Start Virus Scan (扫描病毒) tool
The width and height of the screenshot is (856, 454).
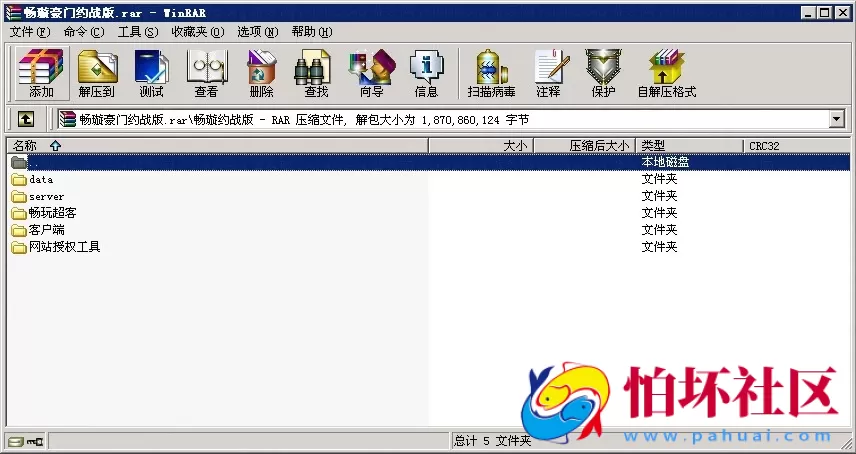point(491,72)
